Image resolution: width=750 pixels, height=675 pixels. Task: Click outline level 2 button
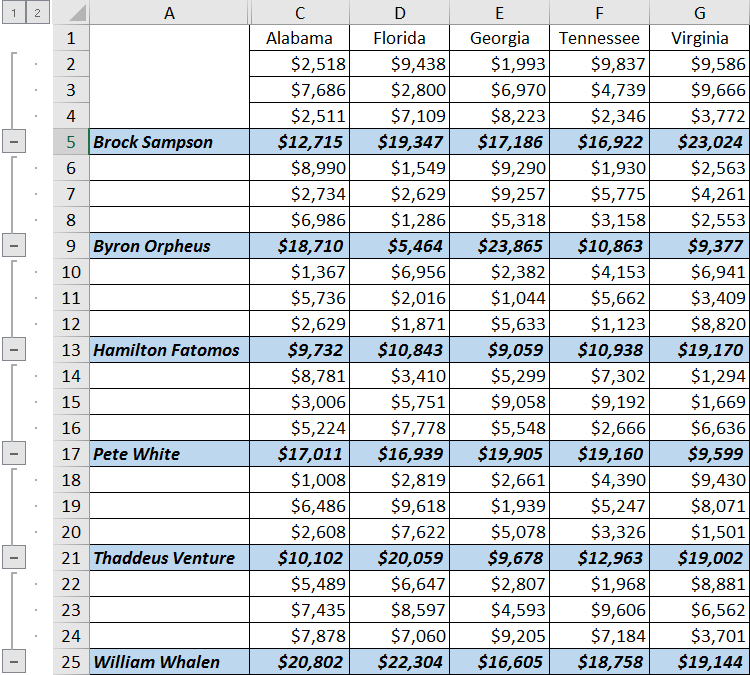(36, 13)
